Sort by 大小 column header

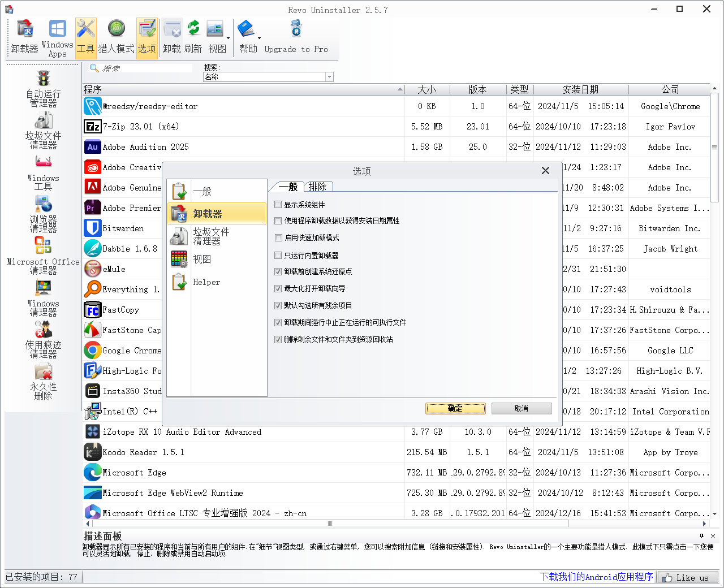click(427, 89)
